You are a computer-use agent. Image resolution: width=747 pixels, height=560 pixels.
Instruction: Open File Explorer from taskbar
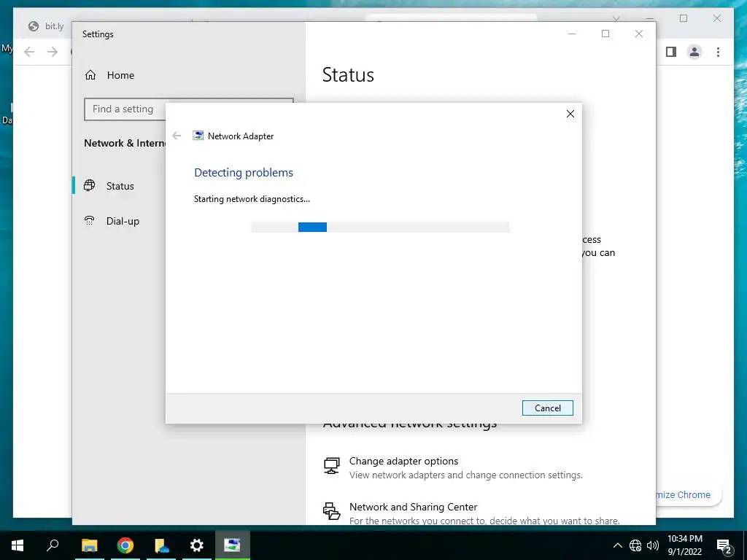89,545
